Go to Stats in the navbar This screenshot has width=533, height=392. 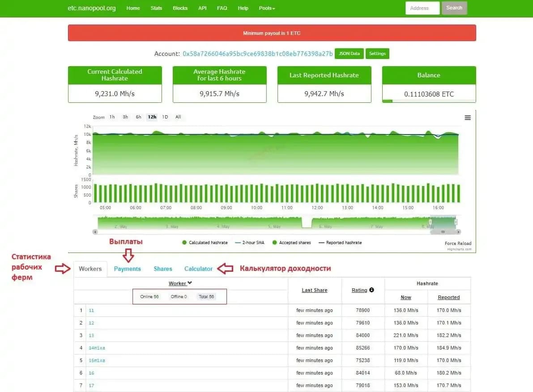pyautogui.click(x=156, y=8)
